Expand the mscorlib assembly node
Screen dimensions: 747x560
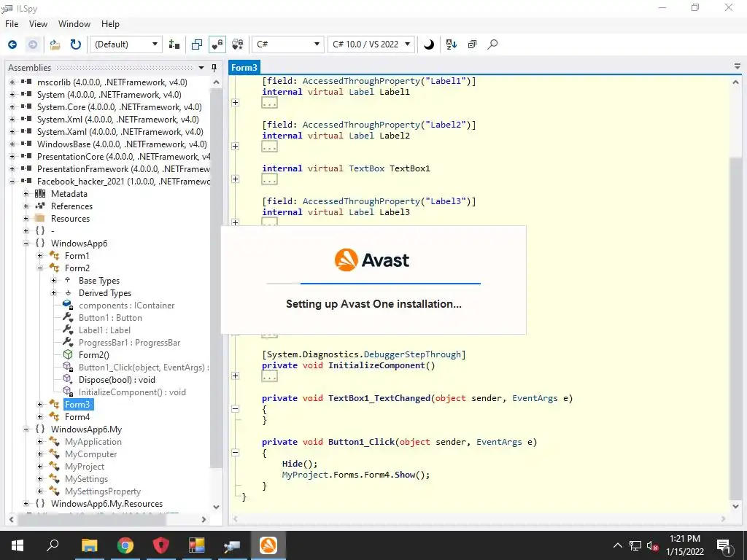click(12, 82)
